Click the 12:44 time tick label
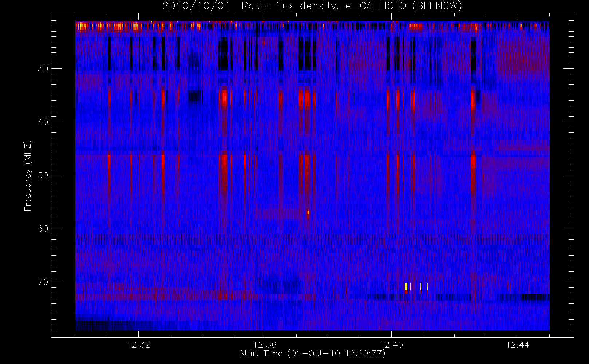The width and height of the screenshot is (589, 364). coord(518,345)
